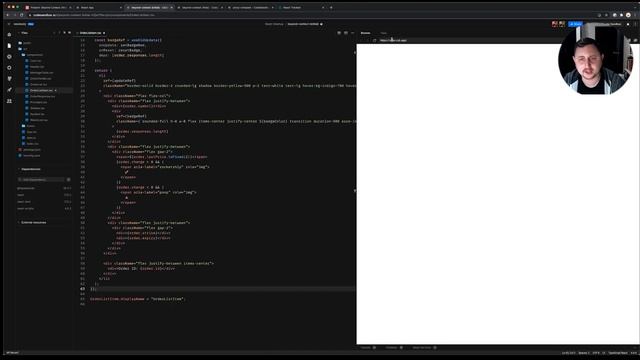The image size is (640, 360).
Task: Click TypeScript React language in status bar
Action: 618,353
